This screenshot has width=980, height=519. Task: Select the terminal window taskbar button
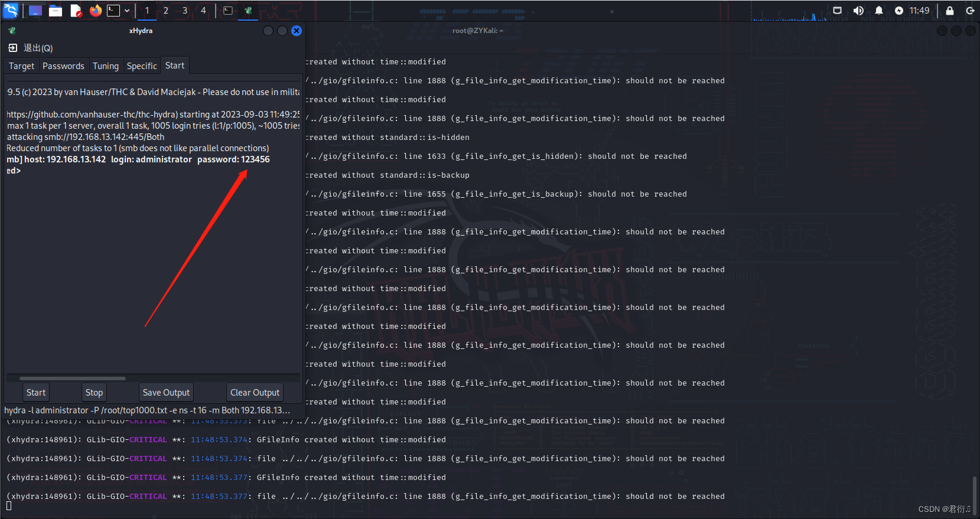click(228, 11)
